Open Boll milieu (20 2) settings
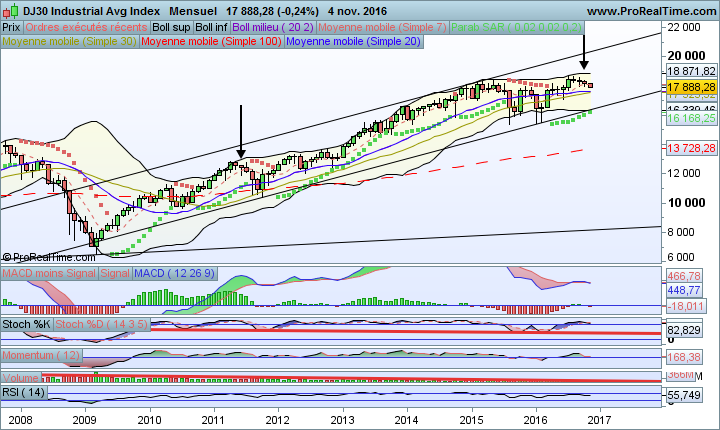This screenshot has width=720, height=430. point(273,27)
